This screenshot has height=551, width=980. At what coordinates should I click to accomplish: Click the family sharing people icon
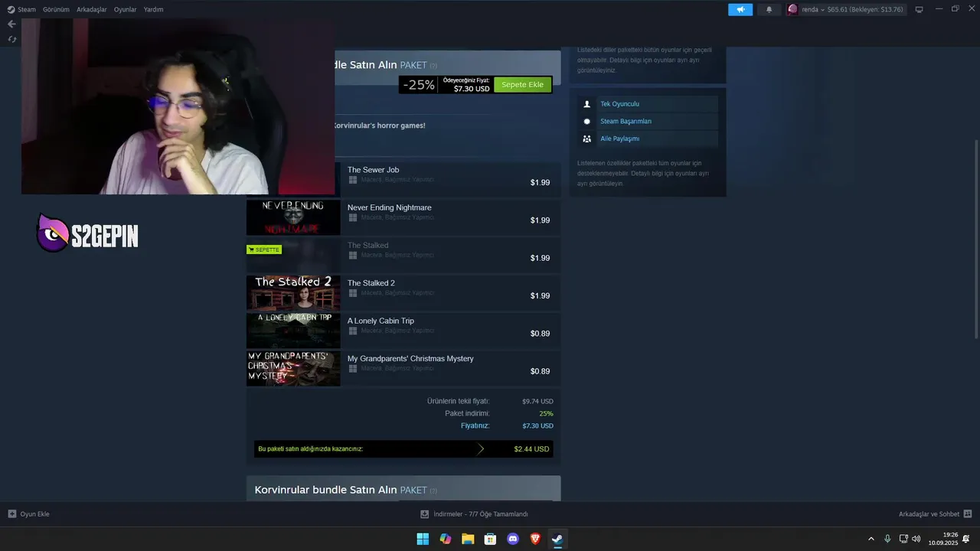tap(587, 139)
